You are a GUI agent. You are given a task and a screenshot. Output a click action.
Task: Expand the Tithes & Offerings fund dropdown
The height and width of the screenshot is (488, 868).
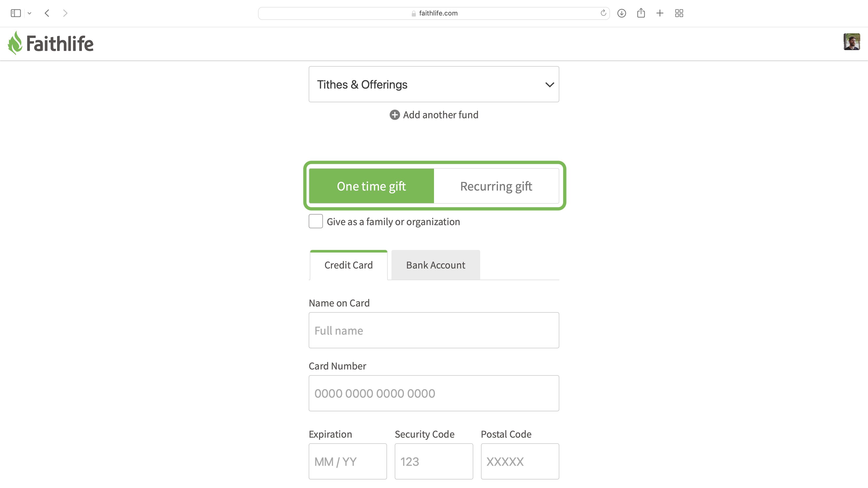click(x=434, y=84)
